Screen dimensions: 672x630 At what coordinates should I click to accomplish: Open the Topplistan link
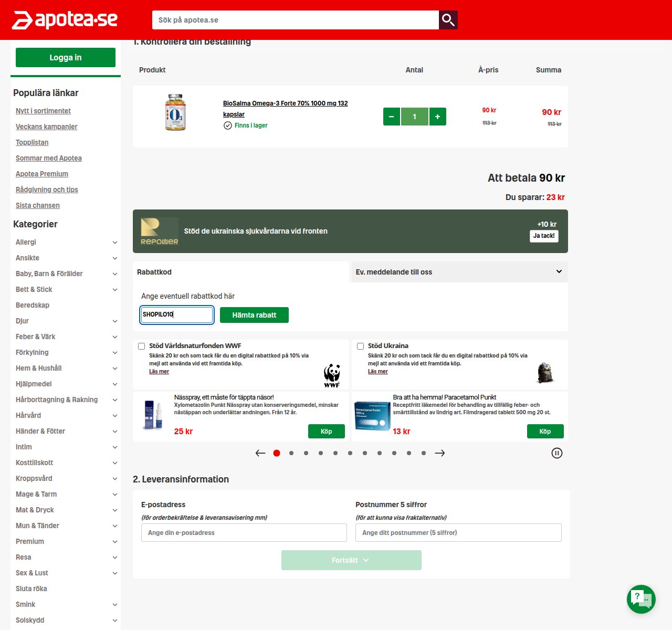(32, 142)
